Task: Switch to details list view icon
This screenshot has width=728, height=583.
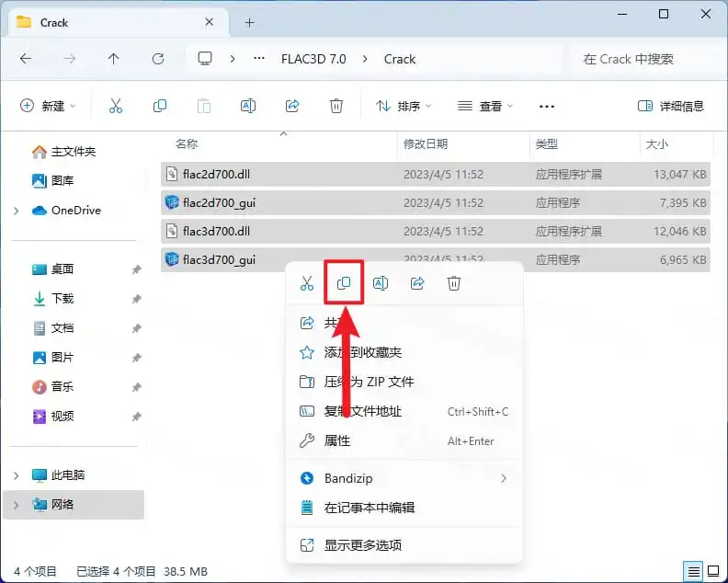Action: pyautogui.click(x=693, y=571)
